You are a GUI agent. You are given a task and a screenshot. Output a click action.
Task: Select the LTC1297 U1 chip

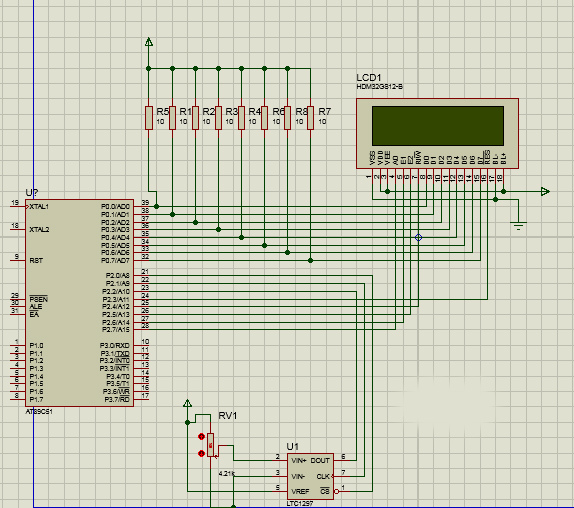[x=310, y=476]
